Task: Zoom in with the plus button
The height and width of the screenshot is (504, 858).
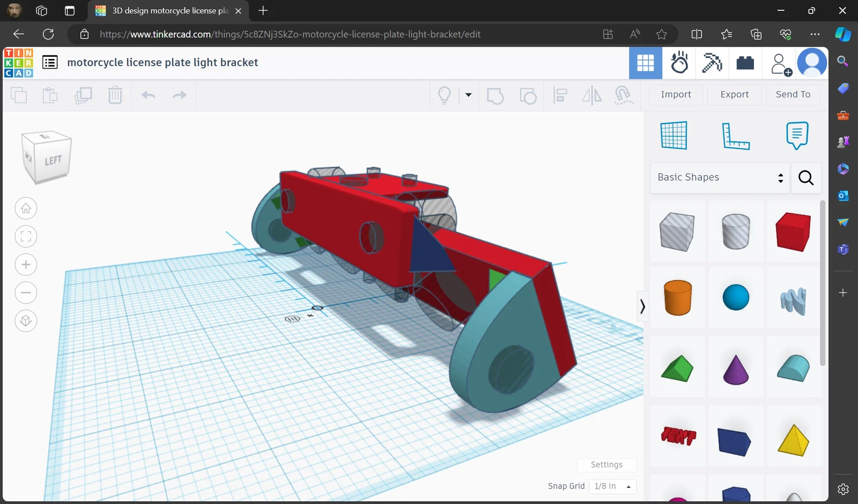Action: 26,264
